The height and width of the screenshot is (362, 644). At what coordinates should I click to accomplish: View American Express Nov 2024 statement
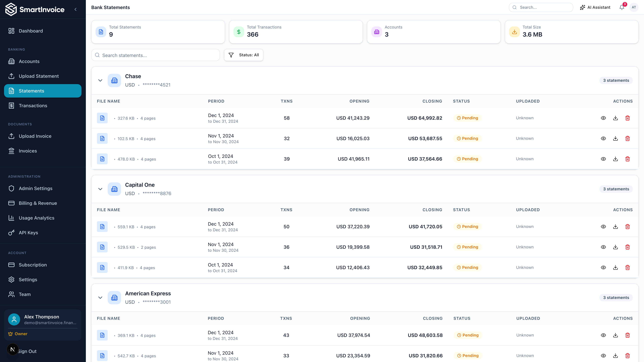coord(603,356)
